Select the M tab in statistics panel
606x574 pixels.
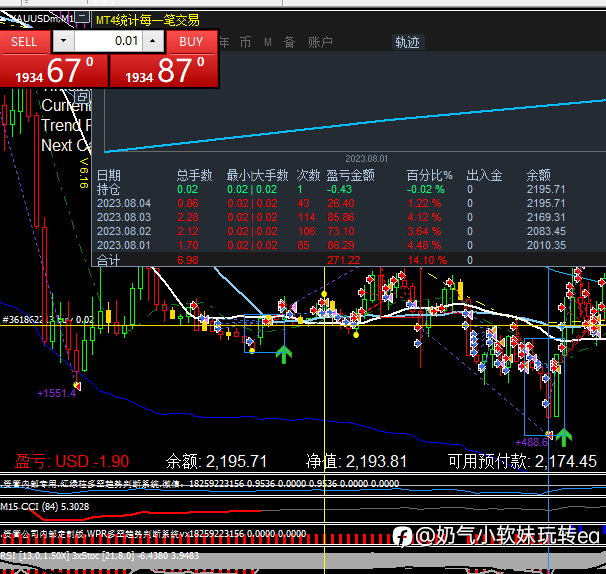268,42
